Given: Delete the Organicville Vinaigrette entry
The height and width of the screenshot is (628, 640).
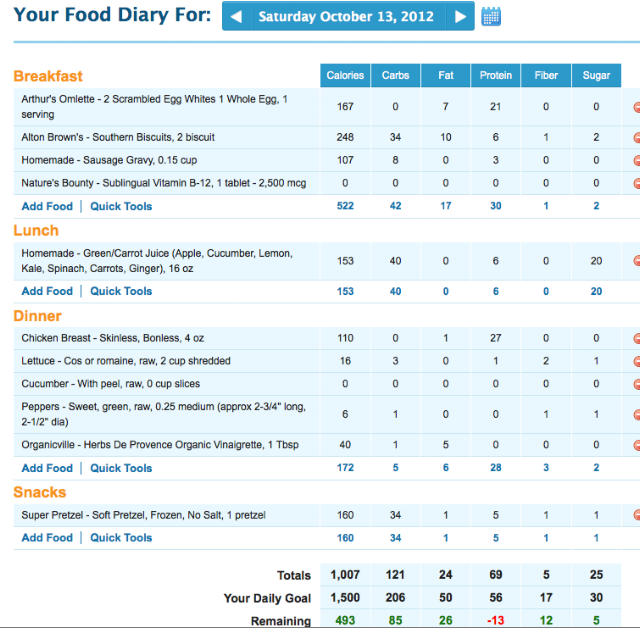Looking at the screenshot, I should pos(637,445).
